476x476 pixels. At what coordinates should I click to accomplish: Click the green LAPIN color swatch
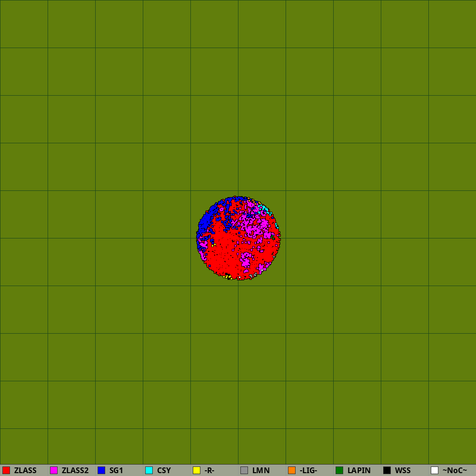pyautogui.click(x=339, y=470)
